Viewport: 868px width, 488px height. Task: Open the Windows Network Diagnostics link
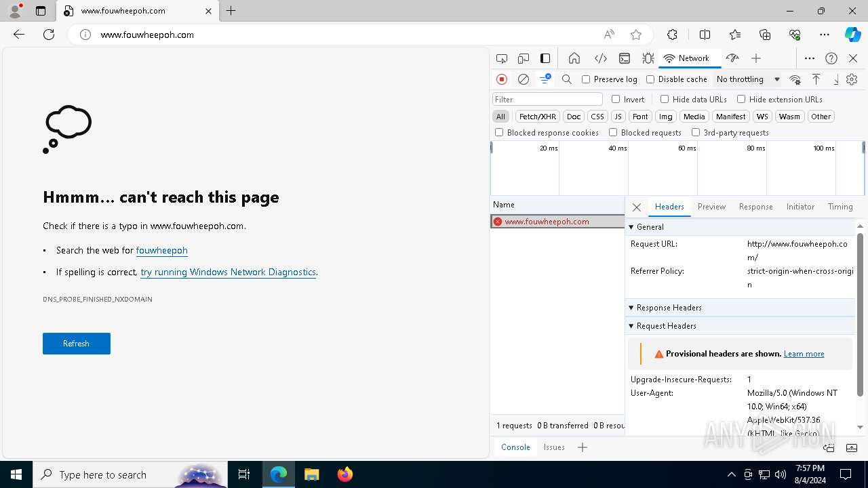point(228,272)
